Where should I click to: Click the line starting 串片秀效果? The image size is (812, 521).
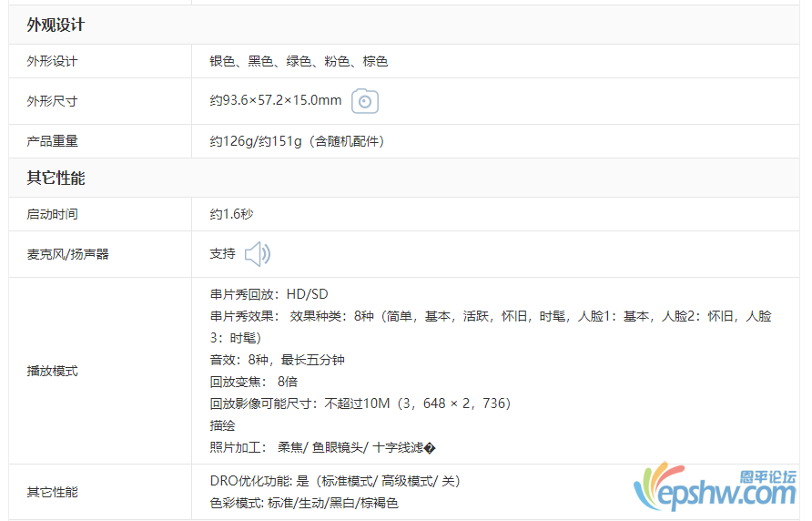click(491, 327)
